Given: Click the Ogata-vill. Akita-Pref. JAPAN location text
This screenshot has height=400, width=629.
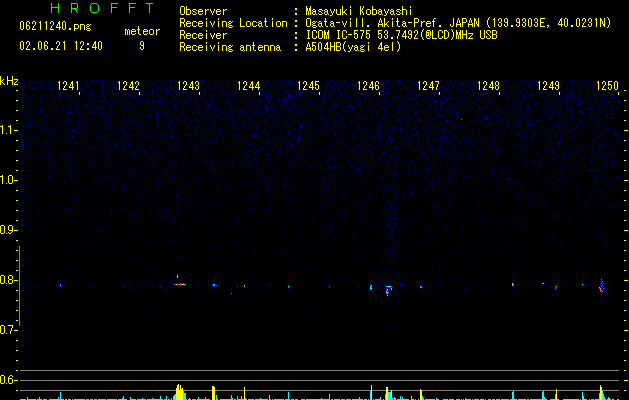Looking at the screenshot, I should click(458, 23).
